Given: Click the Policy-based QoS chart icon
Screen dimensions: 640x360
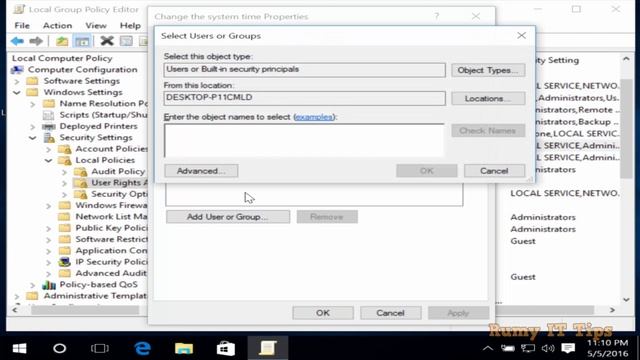Looking at the screenshot, I should [x=49, y=284].
